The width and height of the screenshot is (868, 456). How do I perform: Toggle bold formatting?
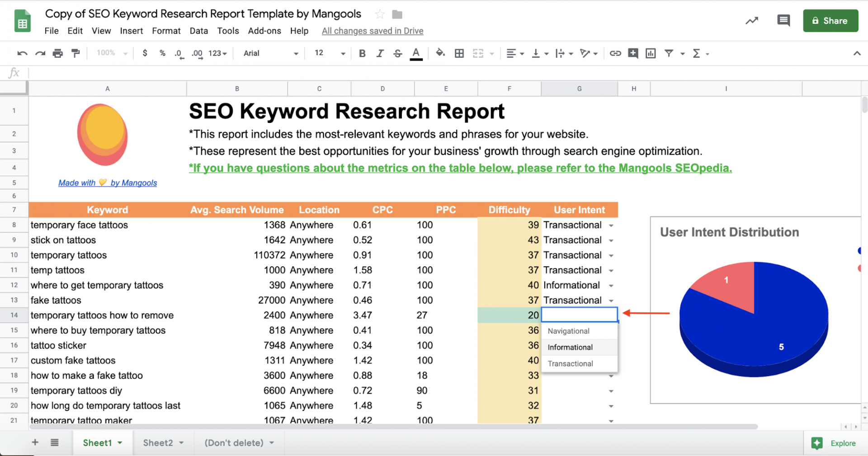pos(362,53)
